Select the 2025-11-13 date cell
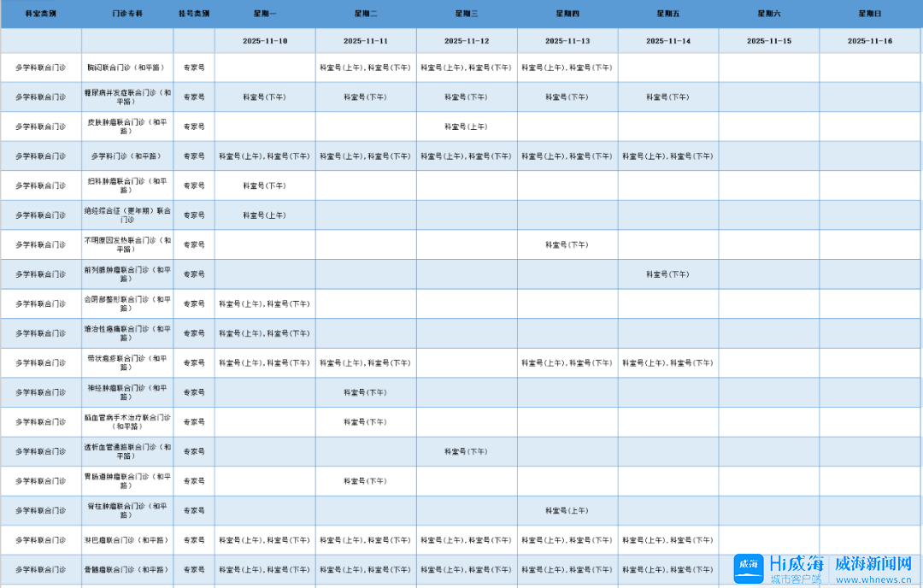This screenshot has height=588, width=923. click(567, 41)
